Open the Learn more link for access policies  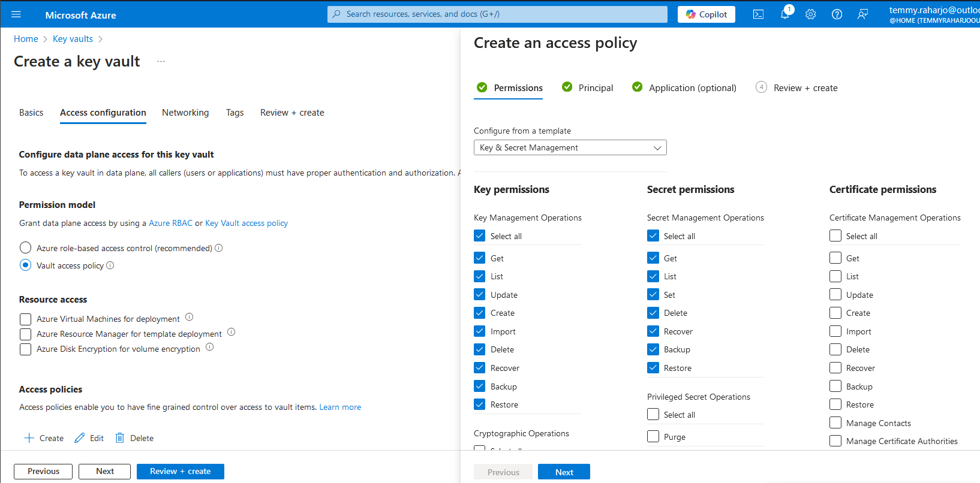[x=340, y=407]
